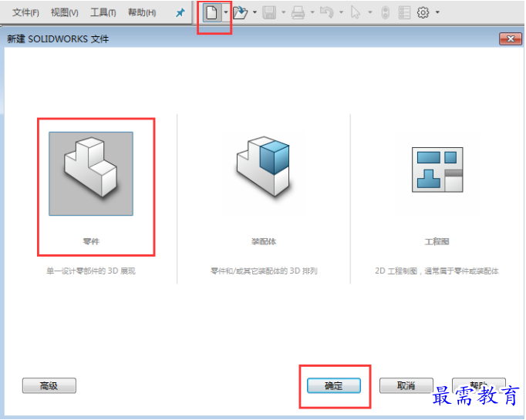526x420 pixels.
Task: Open the Options gear icon
Action: [423, 13]
